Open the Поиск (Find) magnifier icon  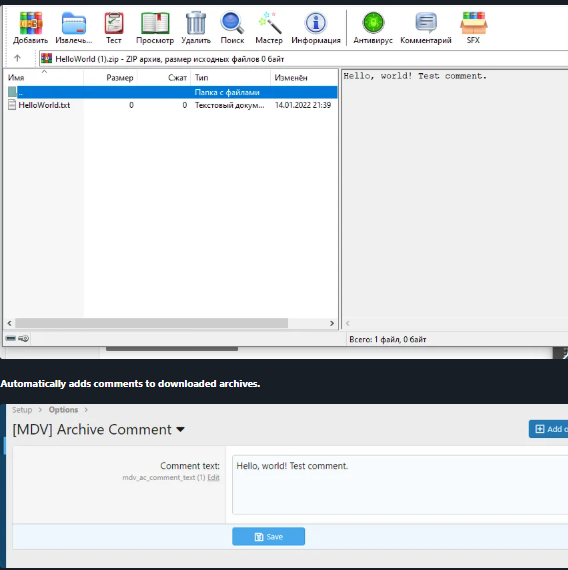pyautogui.click(x=232, y=23)
